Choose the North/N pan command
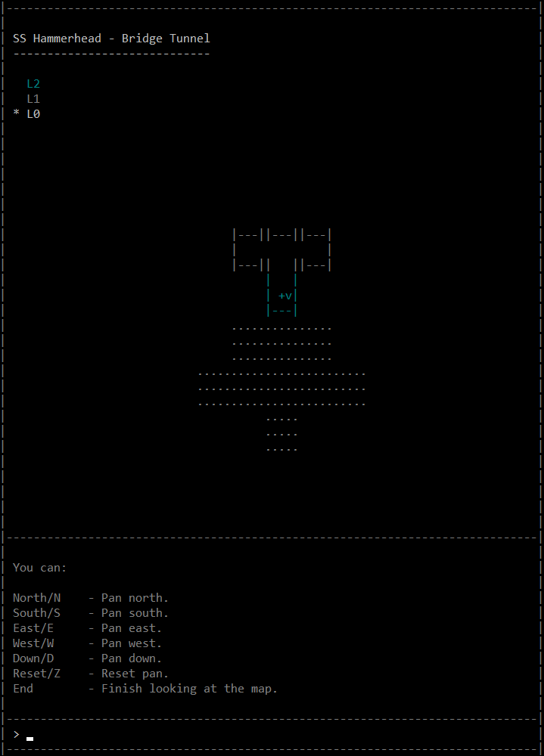 click(36, 598)
